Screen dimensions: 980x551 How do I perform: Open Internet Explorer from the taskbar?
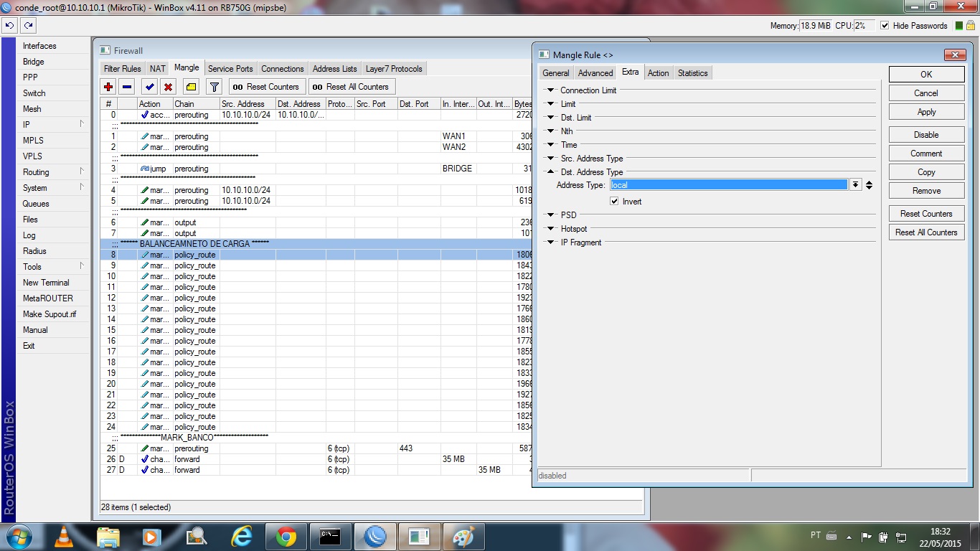pyautogui.click(x=242, y=537)
